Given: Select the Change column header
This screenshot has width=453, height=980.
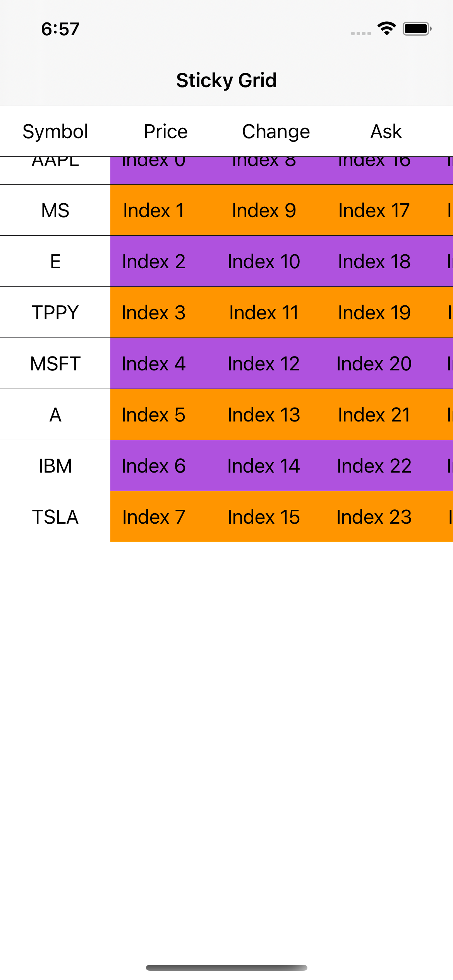Looking at the screenshot, I should [x=276, y=132].
